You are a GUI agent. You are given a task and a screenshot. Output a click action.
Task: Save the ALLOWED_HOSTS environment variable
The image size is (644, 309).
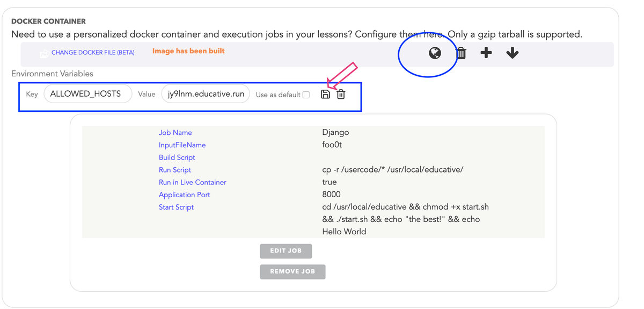pyautogui.click(x=325, y=95)
